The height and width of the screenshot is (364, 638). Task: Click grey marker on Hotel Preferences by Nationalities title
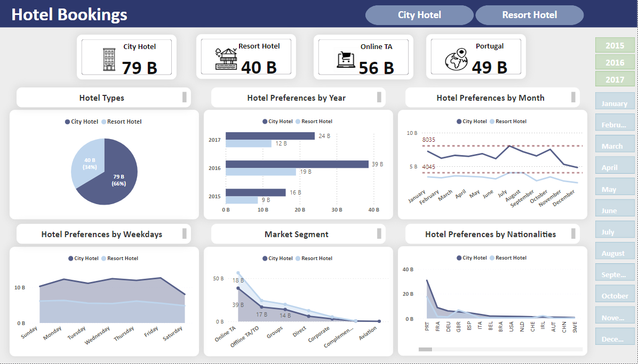coord(573,233)
